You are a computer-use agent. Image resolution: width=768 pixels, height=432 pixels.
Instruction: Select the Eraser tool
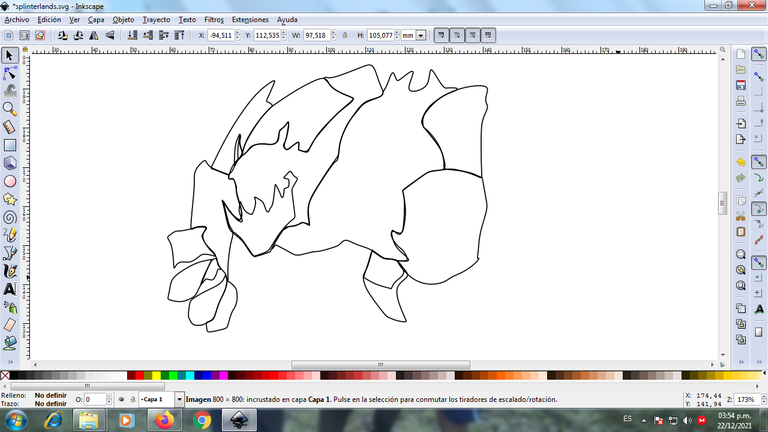(9, 325)
